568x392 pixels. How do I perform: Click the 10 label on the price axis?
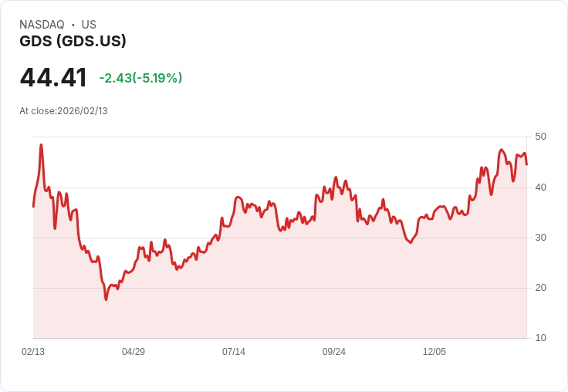pyautogui.click(x=540, y=337)
